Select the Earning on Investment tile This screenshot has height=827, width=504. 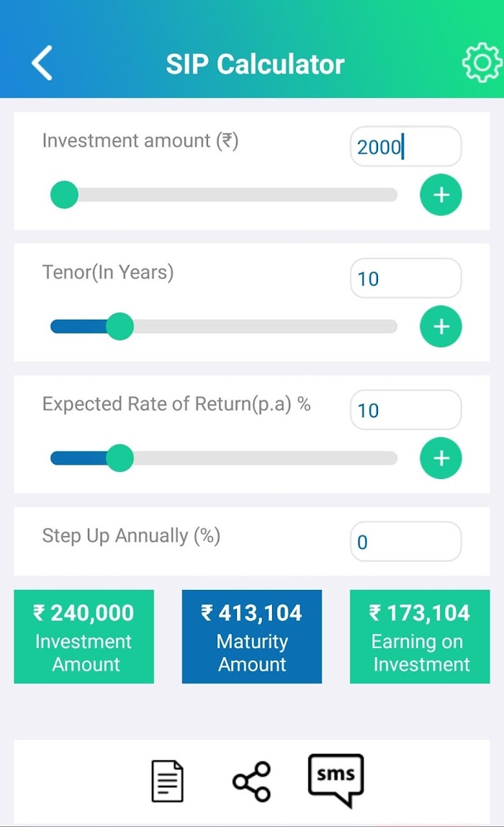tap(420, 637)
